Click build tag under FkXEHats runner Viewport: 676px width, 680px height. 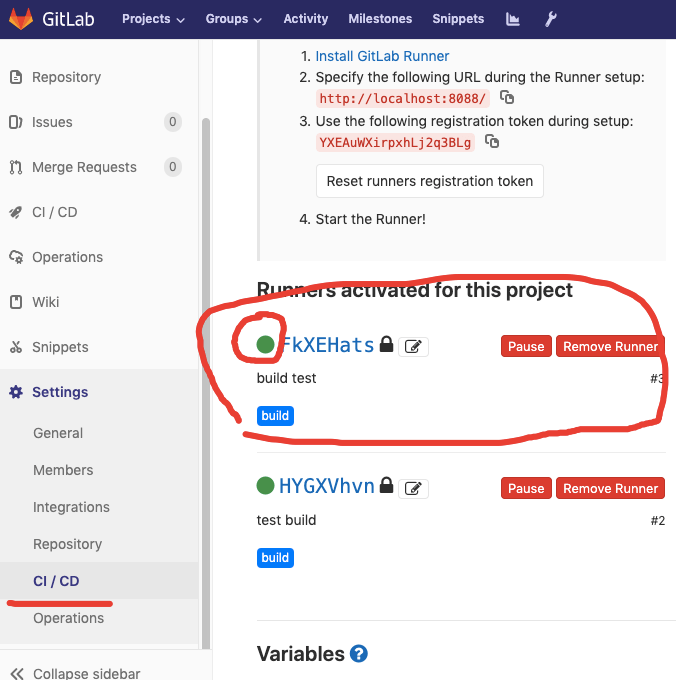click(x=275, y=416)
